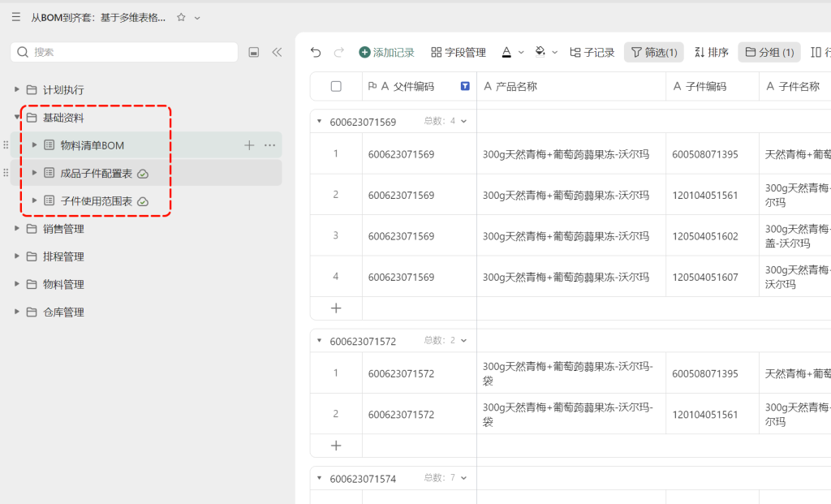Click 子件编码 cell 120504051607
Viewport: 831px width, 504px height.
pos(713,277)
